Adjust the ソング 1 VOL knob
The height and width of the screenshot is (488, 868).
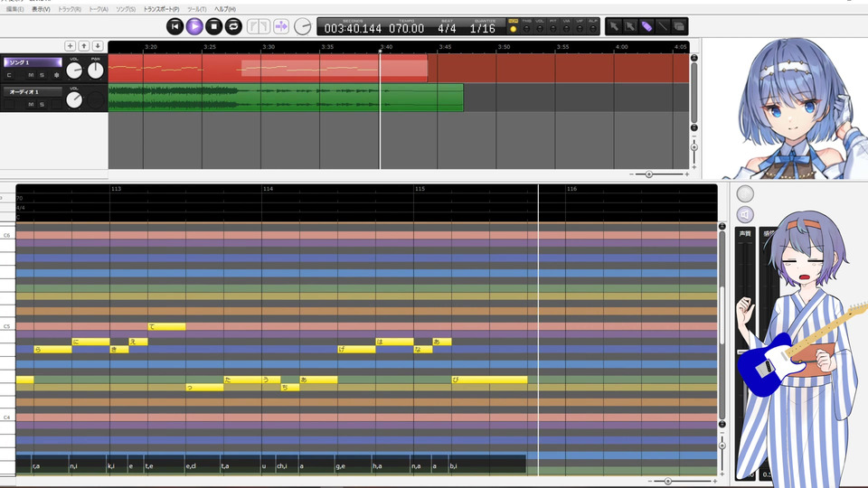(74, 70)
